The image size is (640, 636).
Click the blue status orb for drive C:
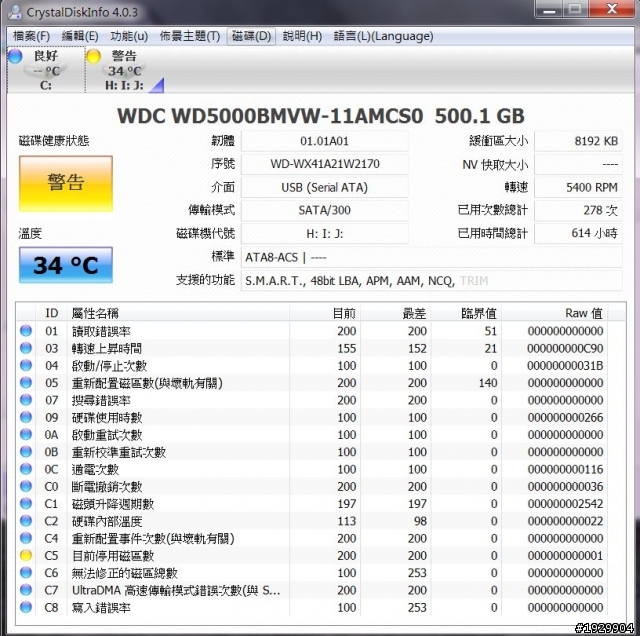pos(15,56)
